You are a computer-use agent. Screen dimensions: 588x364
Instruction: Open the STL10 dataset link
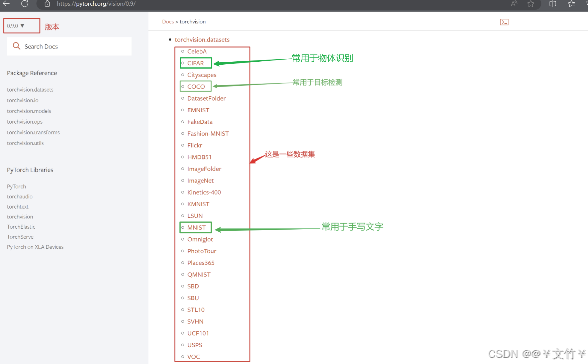click(x=196, y=310)
